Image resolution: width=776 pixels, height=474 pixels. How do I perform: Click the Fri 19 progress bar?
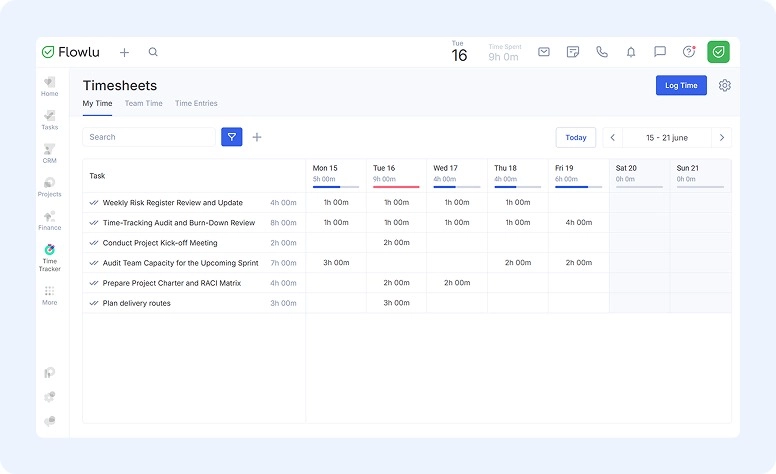[x=579, y=187]
